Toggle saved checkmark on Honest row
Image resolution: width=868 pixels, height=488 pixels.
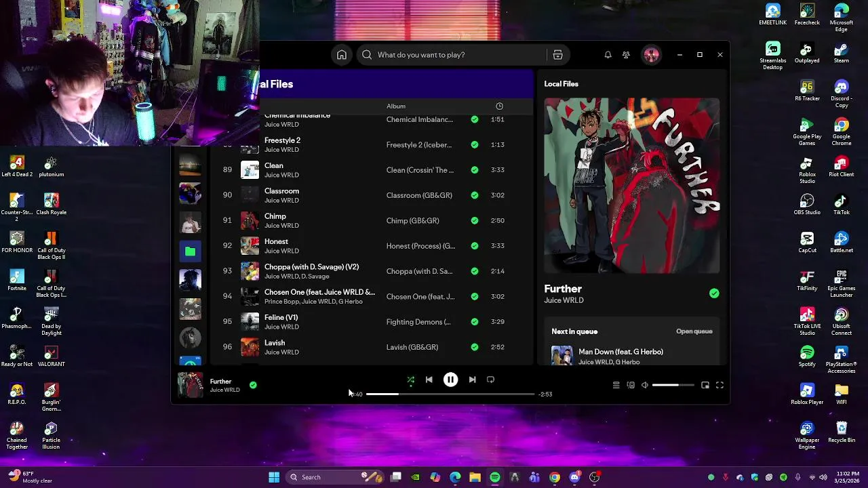pos(474,246)
